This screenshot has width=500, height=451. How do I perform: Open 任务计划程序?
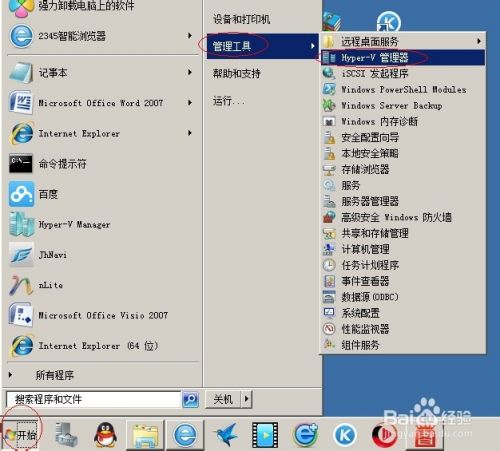tap(403, 265)
